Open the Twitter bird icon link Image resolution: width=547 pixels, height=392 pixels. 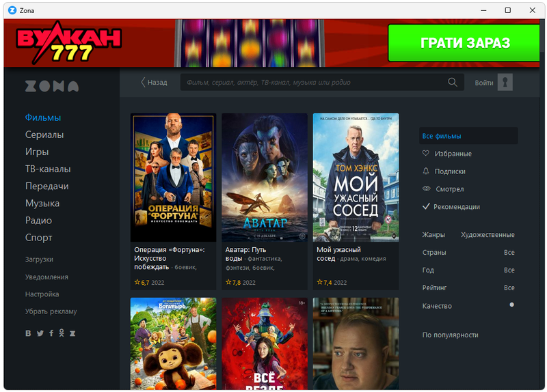point(40,333)
